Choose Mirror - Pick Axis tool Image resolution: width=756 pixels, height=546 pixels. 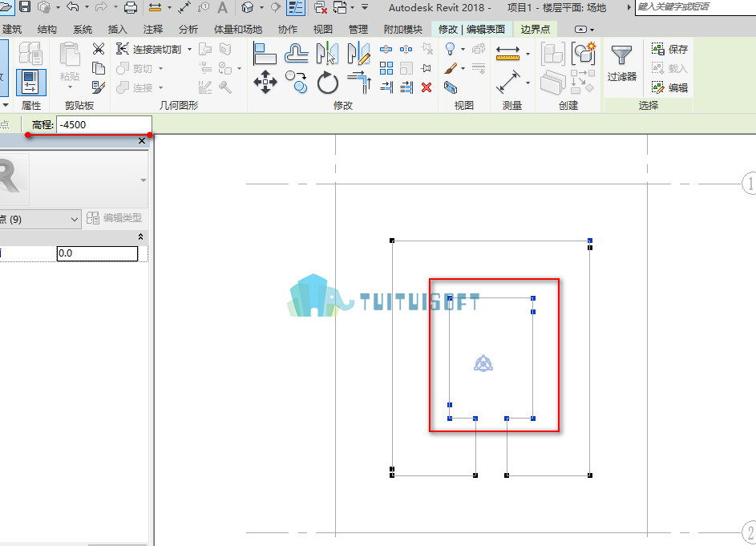(327, 54)
